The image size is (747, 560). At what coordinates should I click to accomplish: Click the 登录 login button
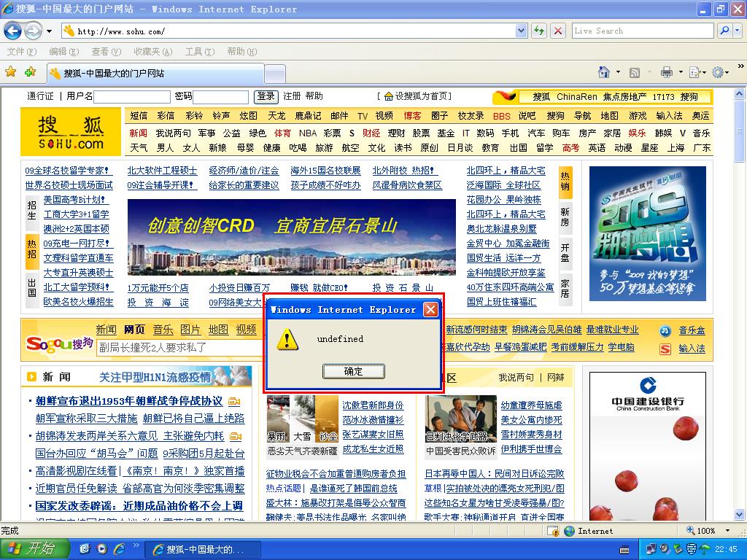(x=266, y=97)
